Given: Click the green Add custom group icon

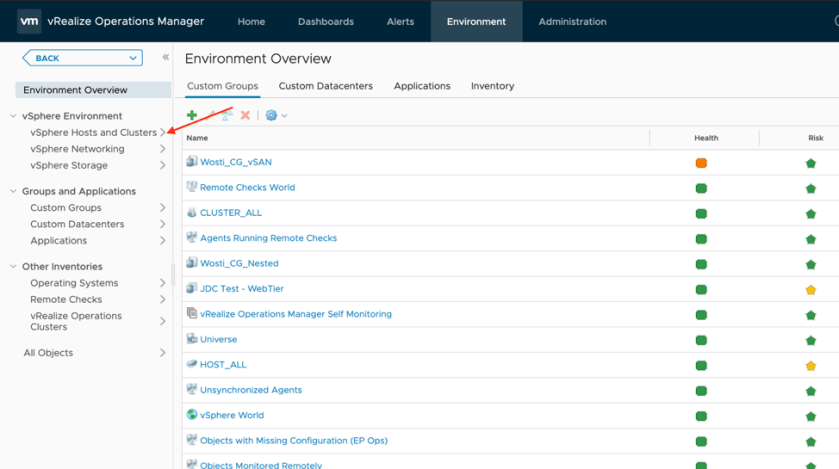Looking at the screenshot, I should click(192, 115).
